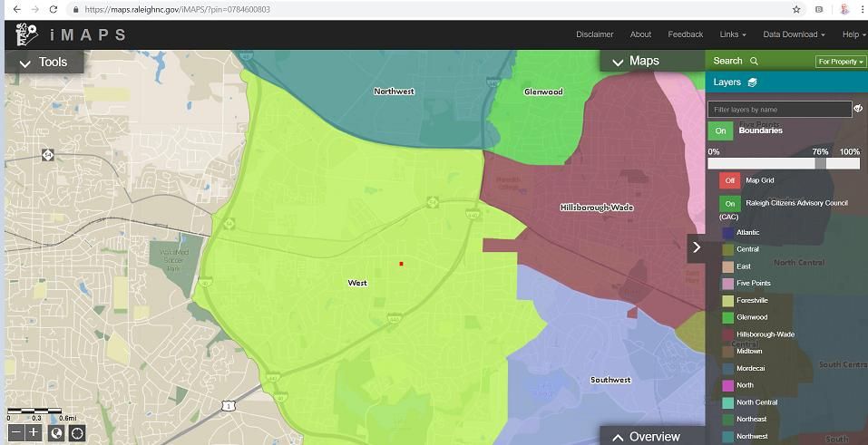Open the Links dropdown menu
This screenshot has width=868, height=445.
pos(732,34)
